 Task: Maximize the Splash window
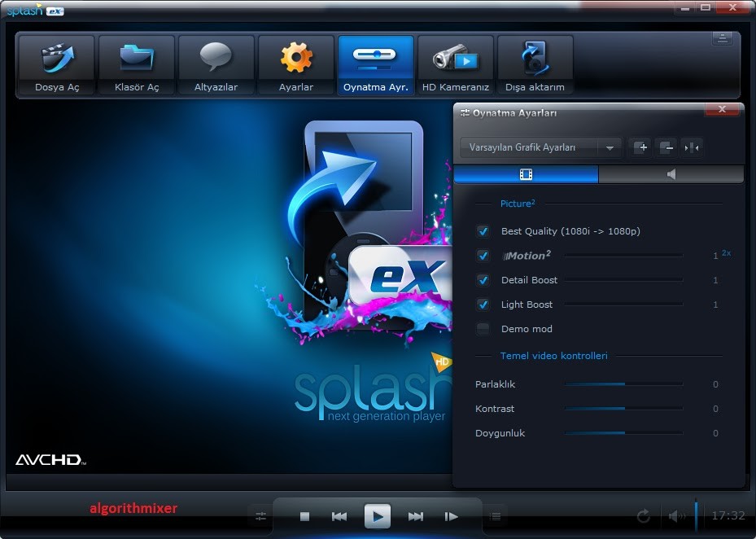coord(706,7)
